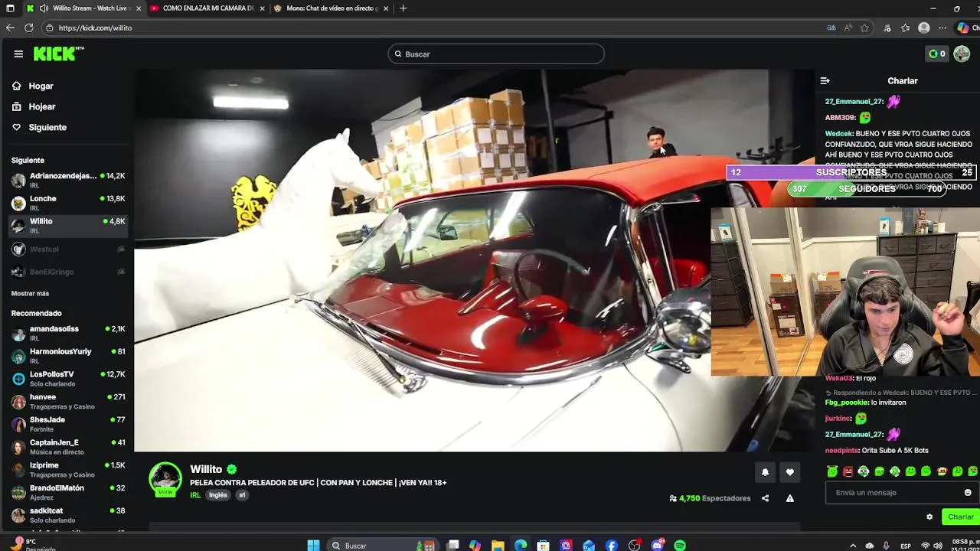Click the IRL category link

pos(195,495)
